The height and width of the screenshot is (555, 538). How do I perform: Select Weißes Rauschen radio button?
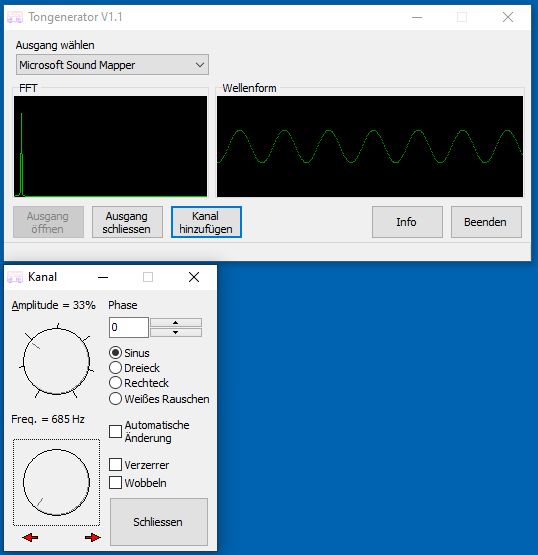click(116, 399)
